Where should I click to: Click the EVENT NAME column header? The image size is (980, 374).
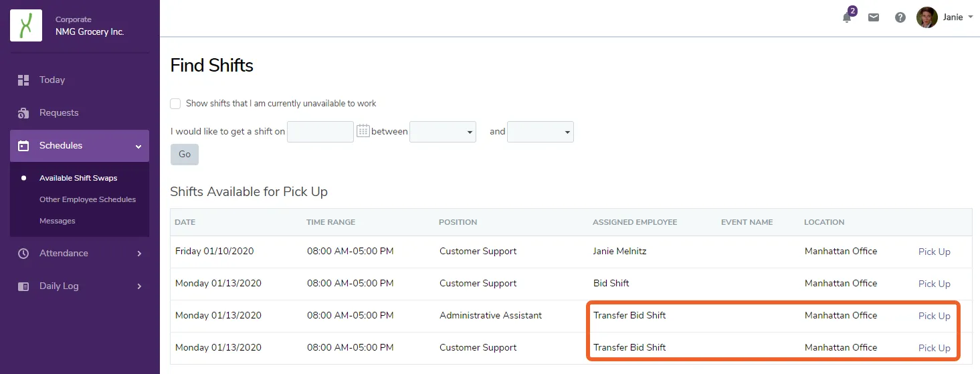click(x=747, y=222)
